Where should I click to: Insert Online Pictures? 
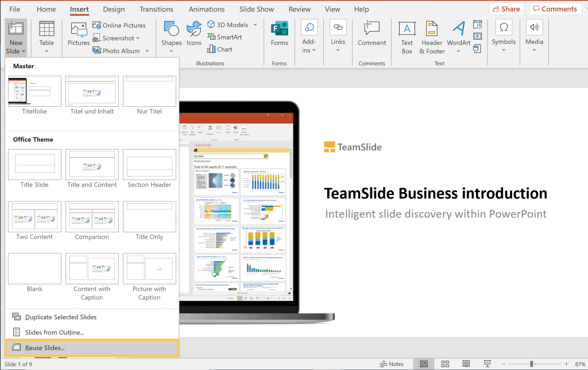click(119, 25)
